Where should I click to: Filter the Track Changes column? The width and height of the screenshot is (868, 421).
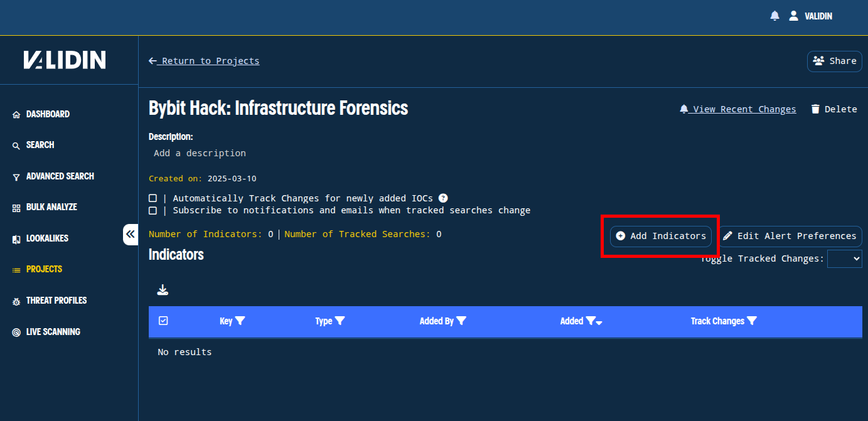pyautogui.click(x=752, y=321)
